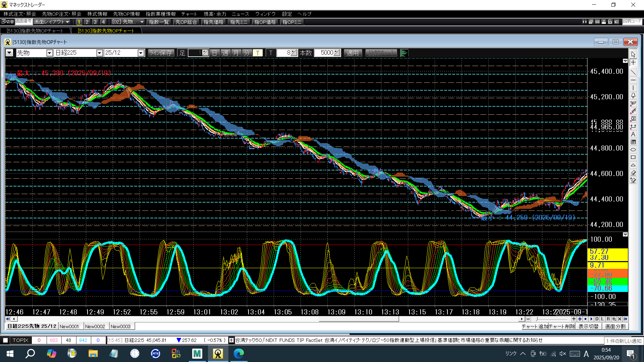Screen dimensions: 644x362
Task: Select the ellipse drawing tool
Action: tap(633, 149)
